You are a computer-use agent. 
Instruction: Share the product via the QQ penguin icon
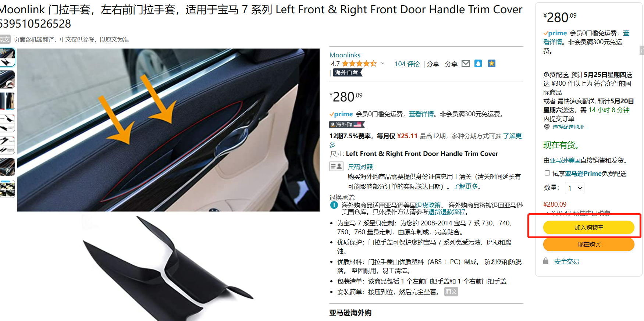478,64
